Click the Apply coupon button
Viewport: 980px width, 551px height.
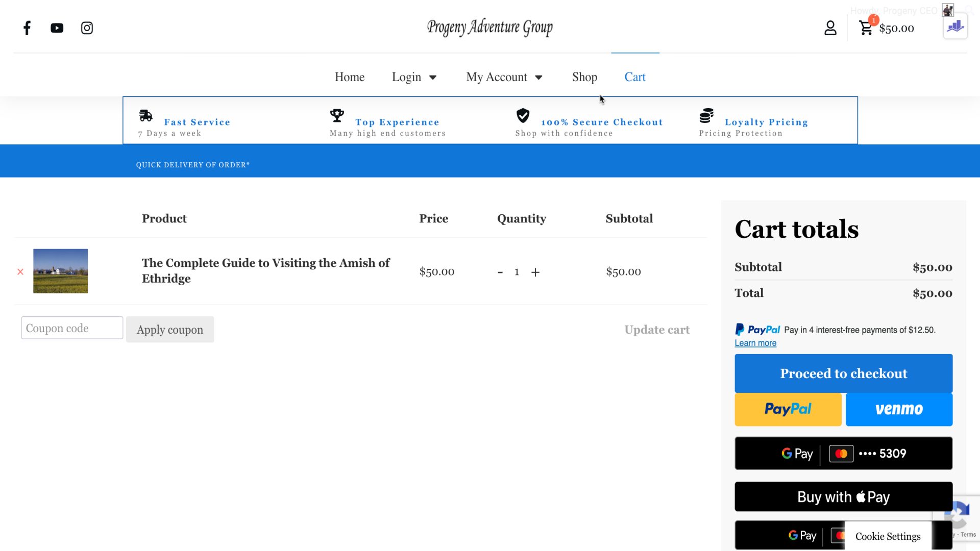170,330
